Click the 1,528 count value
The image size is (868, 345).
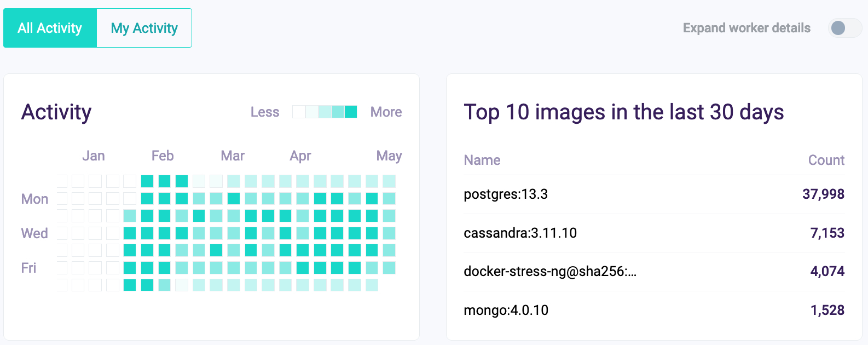[x=828, y=310]
